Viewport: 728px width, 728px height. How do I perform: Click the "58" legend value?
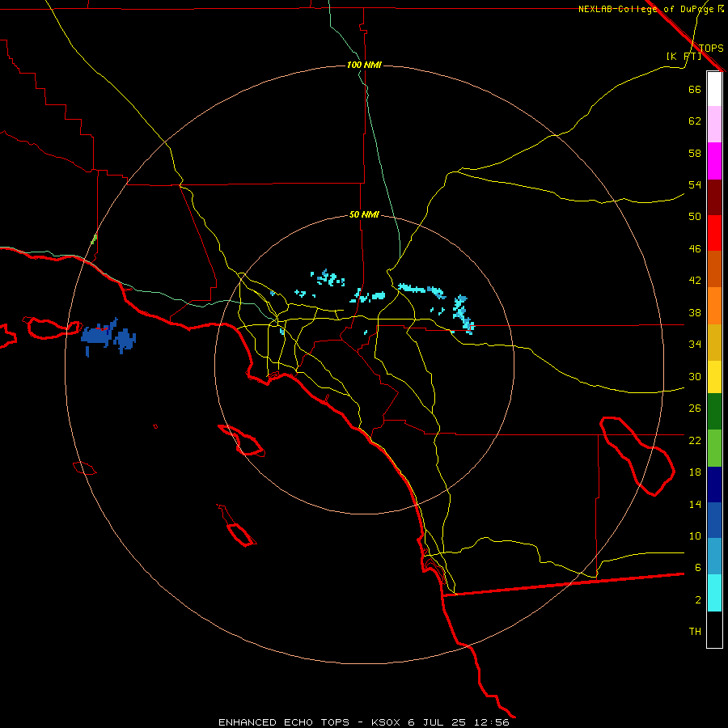[x=695, y=153]
